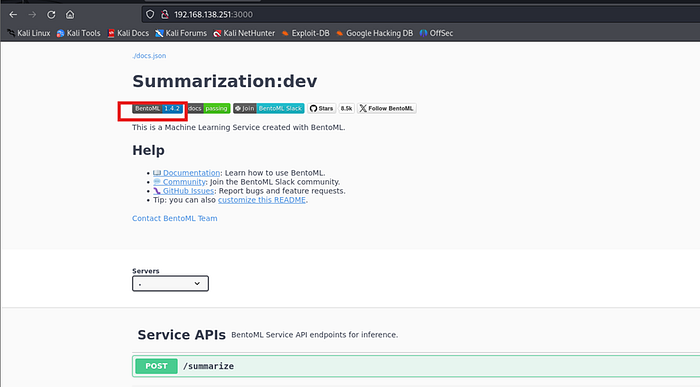
Task: Open the ./docs.json link
Action: pos(149,56)
